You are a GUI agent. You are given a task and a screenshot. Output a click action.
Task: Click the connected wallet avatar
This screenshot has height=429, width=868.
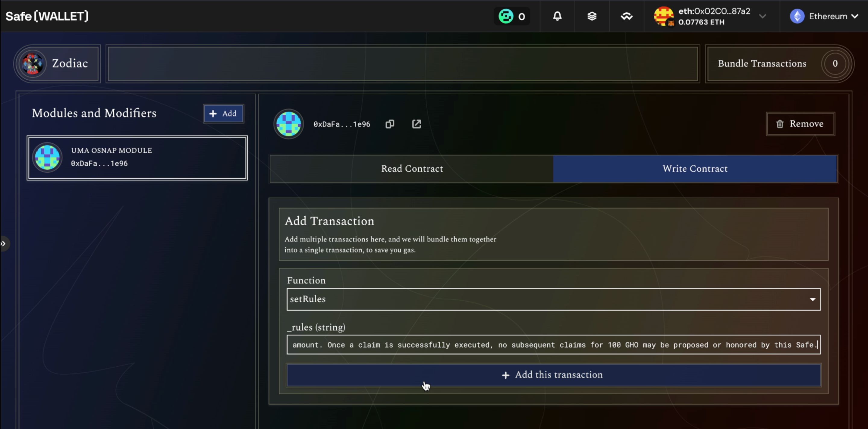pyautogui.click(x=664, y=16)
